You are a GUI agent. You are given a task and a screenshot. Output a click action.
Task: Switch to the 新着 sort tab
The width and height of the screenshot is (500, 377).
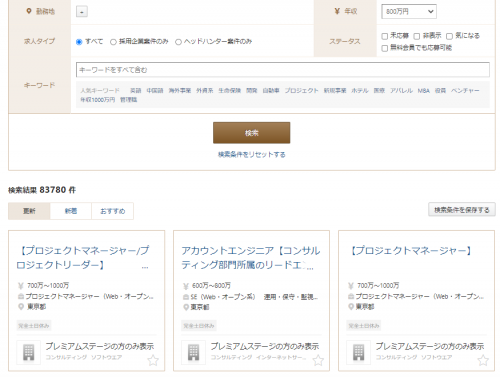tap(71, 211)
